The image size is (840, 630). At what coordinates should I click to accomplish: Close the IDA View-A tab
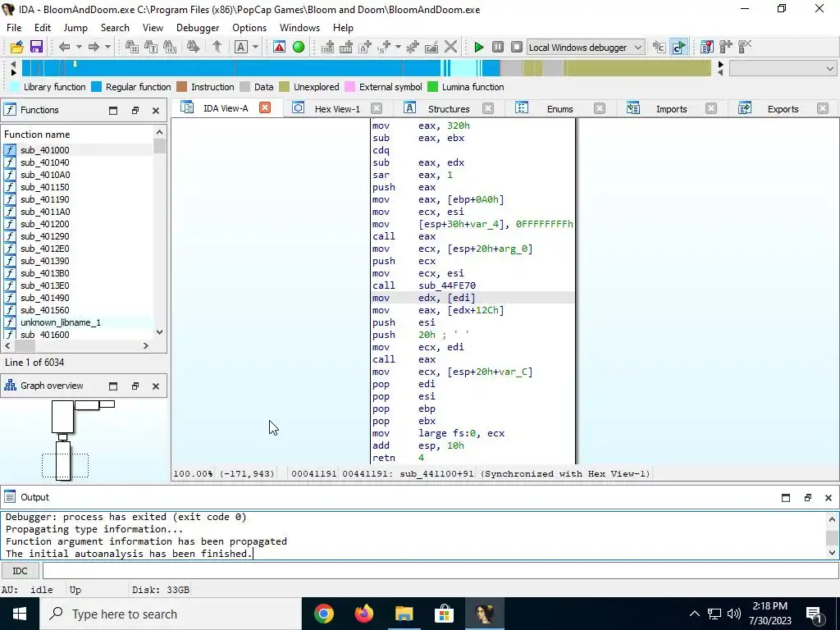pyautogui.click(x=265, y=107)
